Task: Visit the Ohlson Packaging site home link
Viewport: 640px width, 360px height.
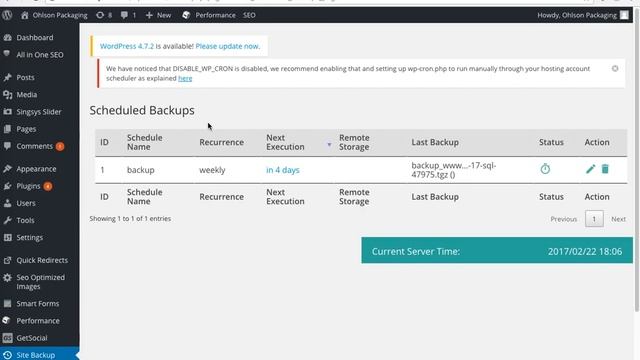Action: [x=54, y=15]
